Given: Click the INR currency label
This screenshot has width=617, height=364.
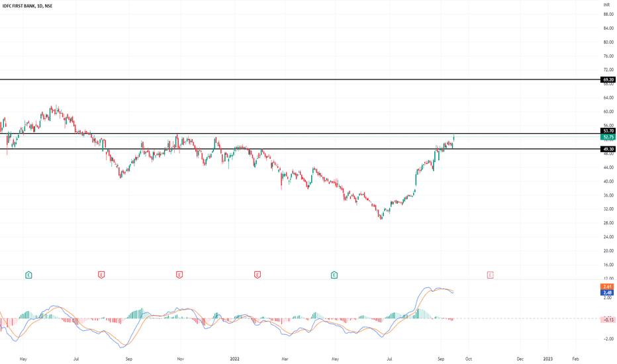Looking at the screenshot, I should [607, 5].
